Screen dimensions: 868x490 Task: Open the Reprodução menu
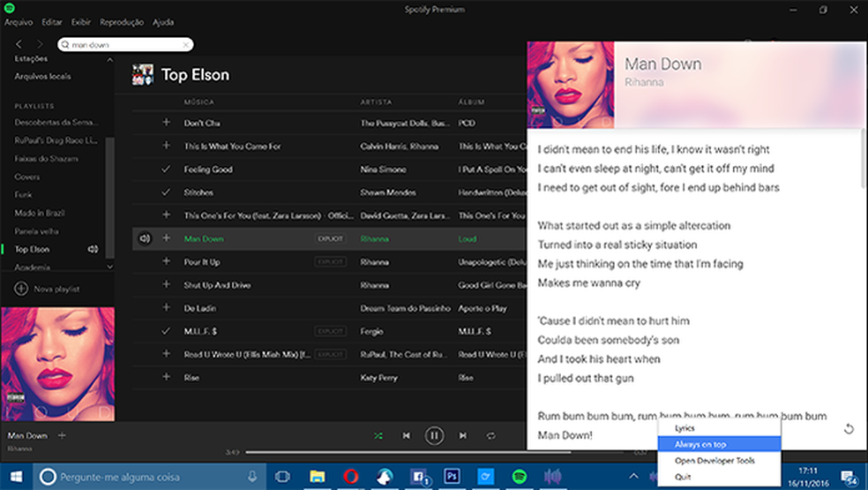click(122, 22)
